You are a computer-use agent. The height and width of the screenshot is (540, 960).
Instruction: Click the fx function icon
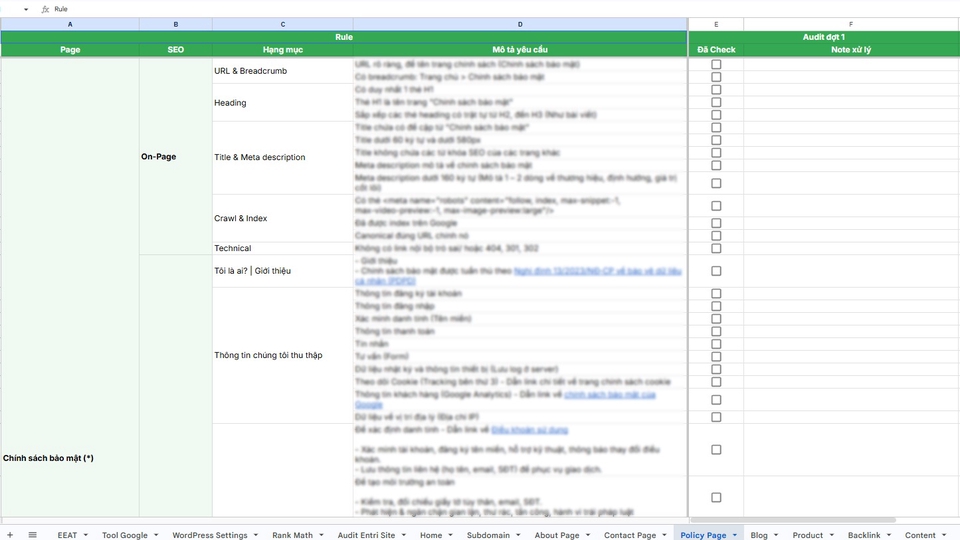(45, 9)
